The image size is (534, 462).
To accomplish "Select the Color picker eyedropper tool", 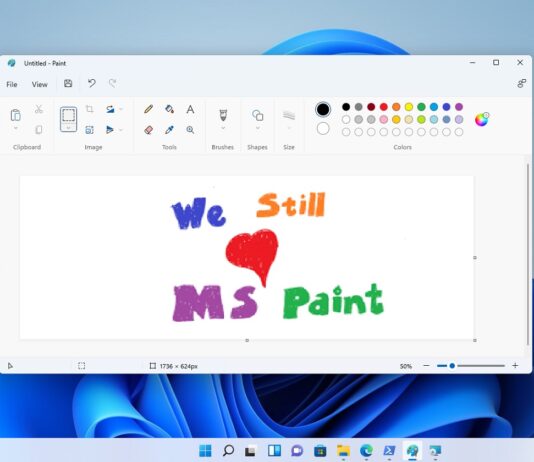I will point(169,130).
